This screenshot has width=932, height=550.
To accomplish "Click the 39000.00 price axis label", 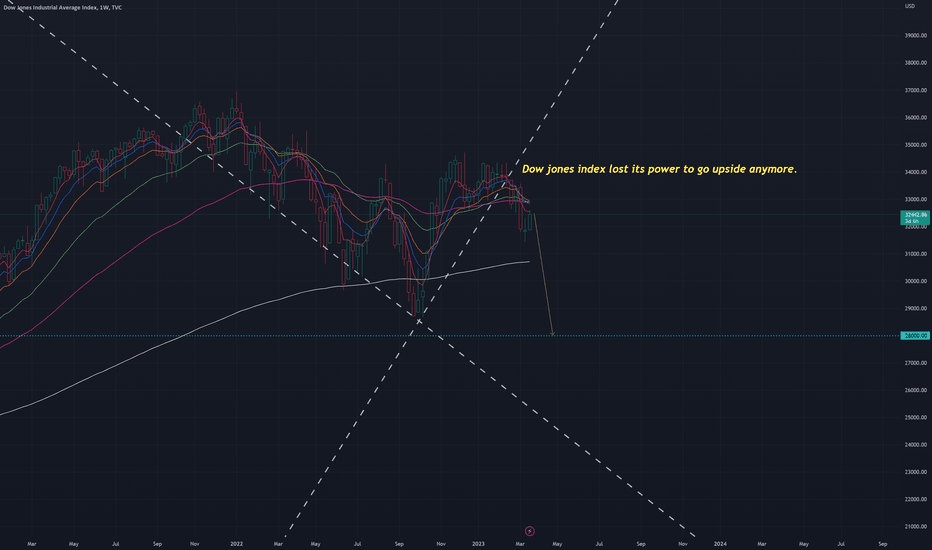I will click(915, 36).
